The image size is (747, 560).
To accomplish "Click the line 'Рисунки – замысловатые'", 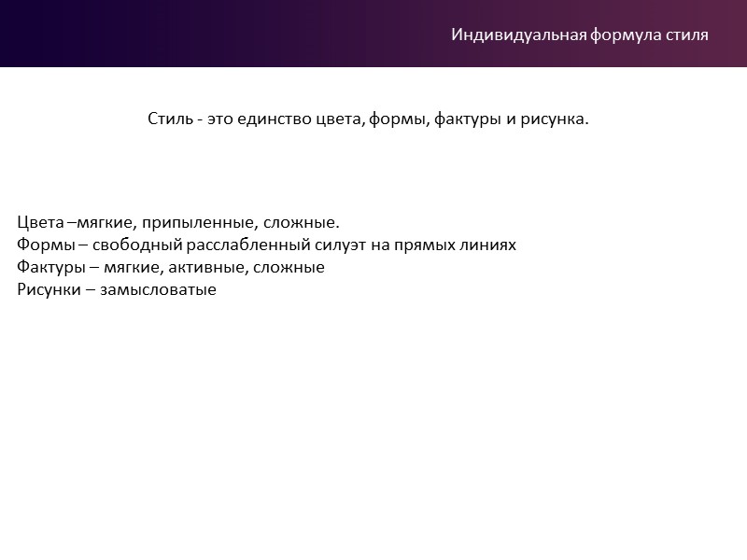I will point(117,289).
